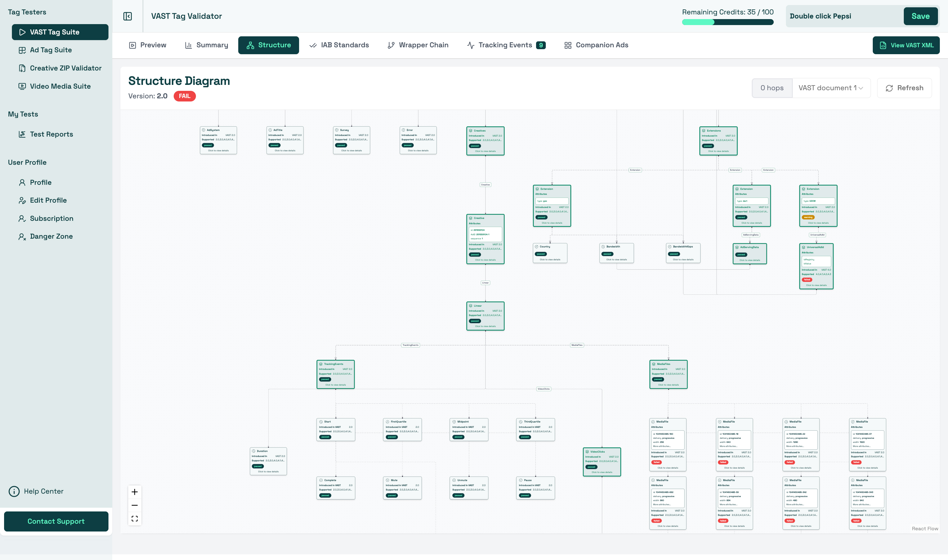Viewport: 948px width, 560px height.
Task: Click the View VAST XML button
Action: click(906, 45)
